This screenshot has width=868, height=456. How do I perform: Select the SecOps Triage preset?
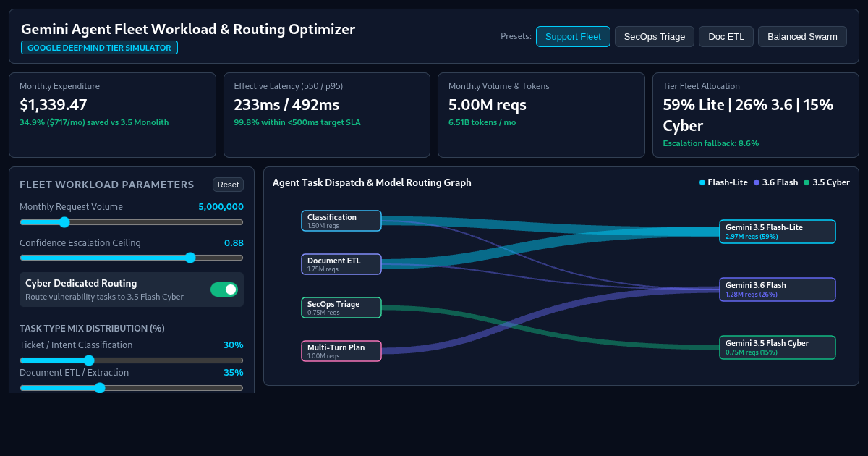click(x=655, y=36)
